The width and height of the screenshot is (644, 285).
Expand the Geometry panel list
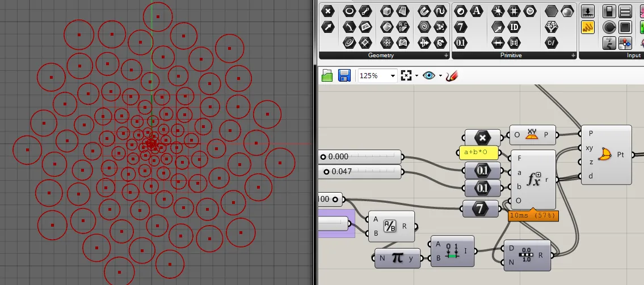(447, 56)
